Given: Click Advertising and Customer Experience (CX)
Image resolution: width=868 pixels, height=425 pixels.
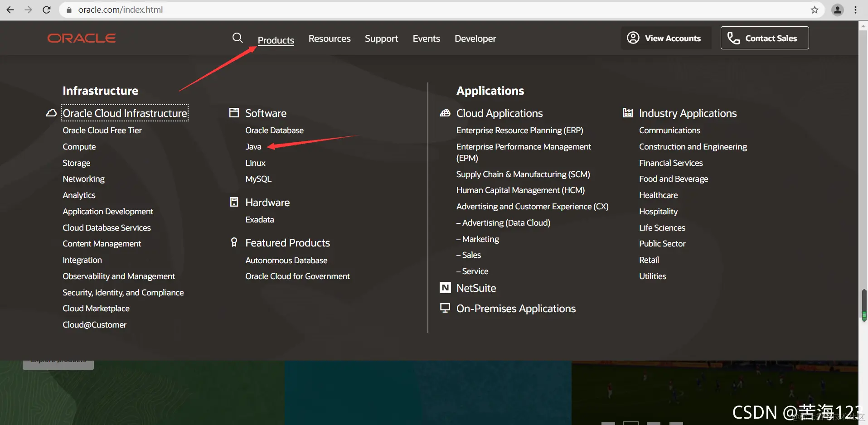Looking at the screenshot, I should coord(533,206).
